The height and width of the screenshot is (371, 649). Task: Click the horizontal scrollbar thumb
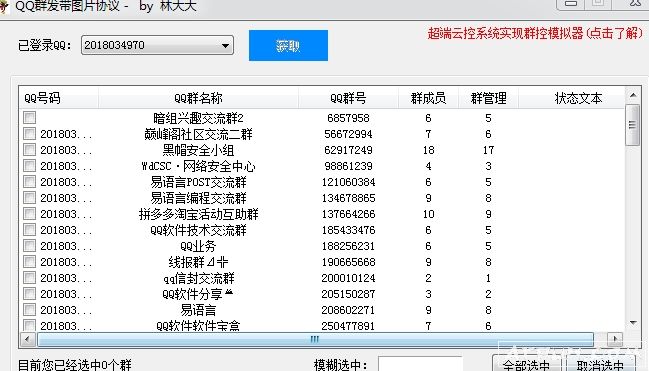tap(315, 340)
